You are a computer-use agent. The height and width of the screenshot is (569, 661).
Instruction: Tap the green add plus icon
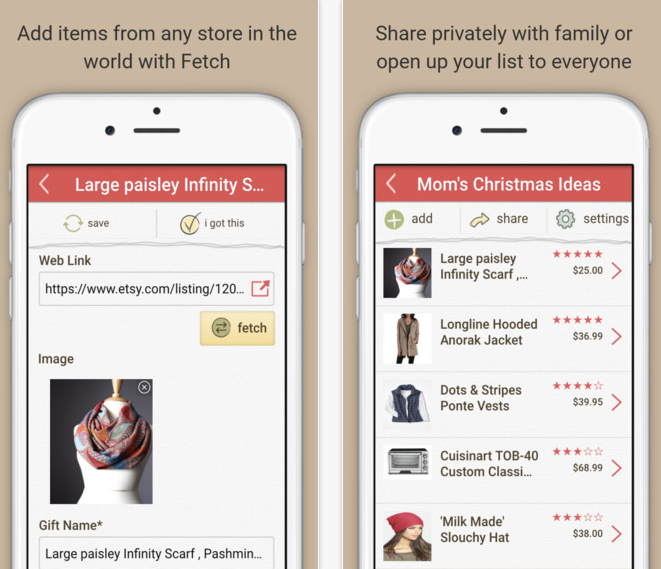click(x=394, y=220)
